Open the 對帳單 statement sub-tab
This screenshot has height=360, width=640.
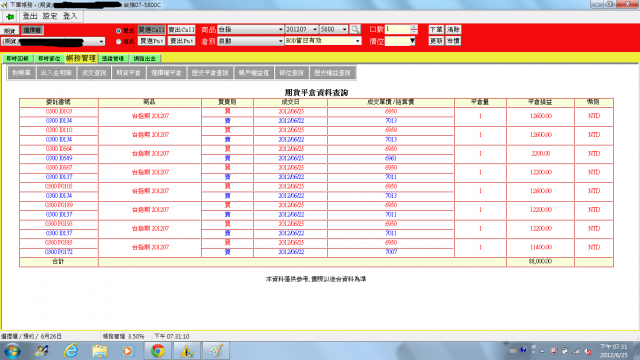[22, 73]
